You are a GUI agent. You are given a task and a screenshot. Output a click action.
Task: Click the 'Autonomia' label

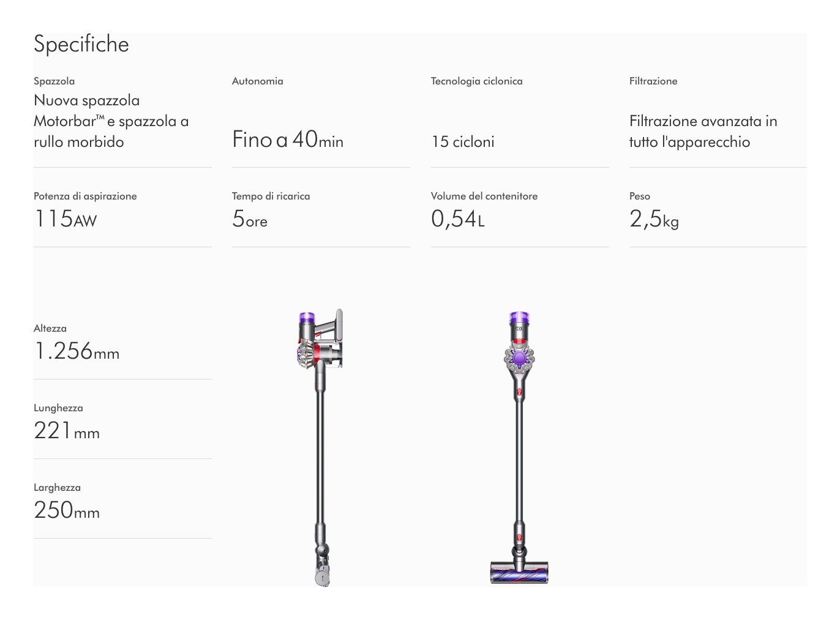[x=257, y=81]
